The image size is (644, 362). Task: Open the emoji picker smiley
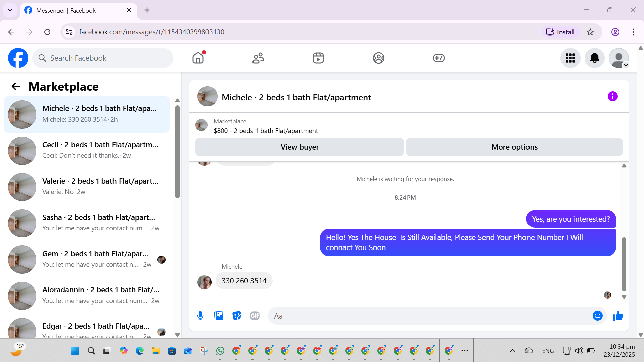pyautogui.click(x=598, y=316)
